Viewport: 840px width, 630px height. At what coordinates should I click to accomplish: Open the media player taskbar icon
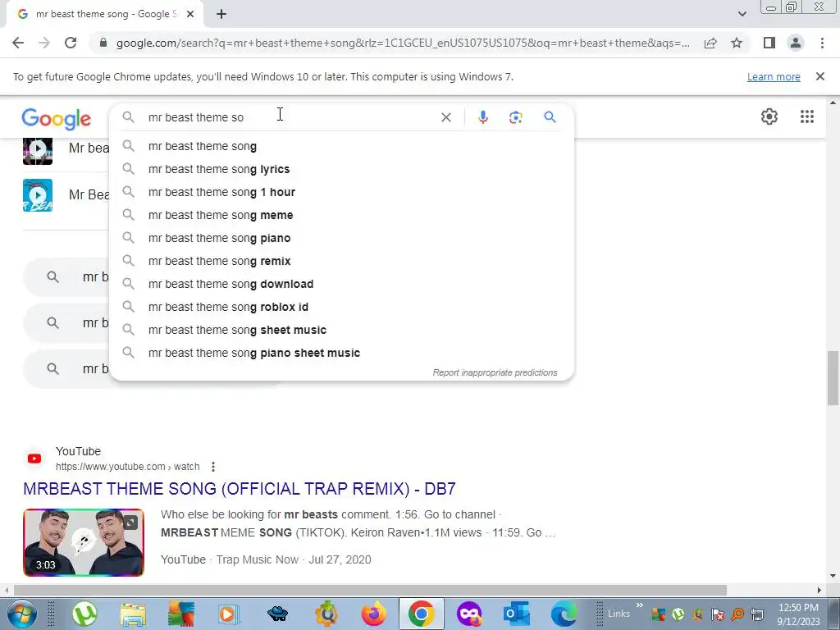point(228,614)
